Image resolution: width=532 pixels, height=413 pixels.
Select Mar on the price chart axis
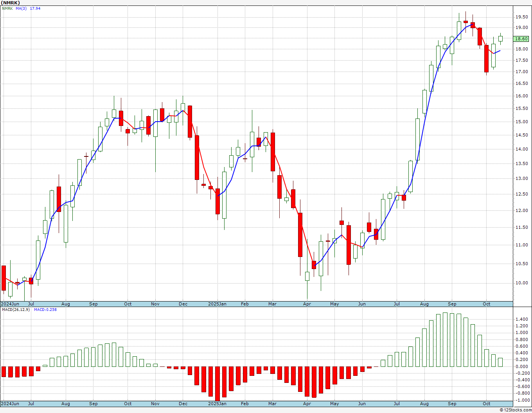click(x=272, y=304)
